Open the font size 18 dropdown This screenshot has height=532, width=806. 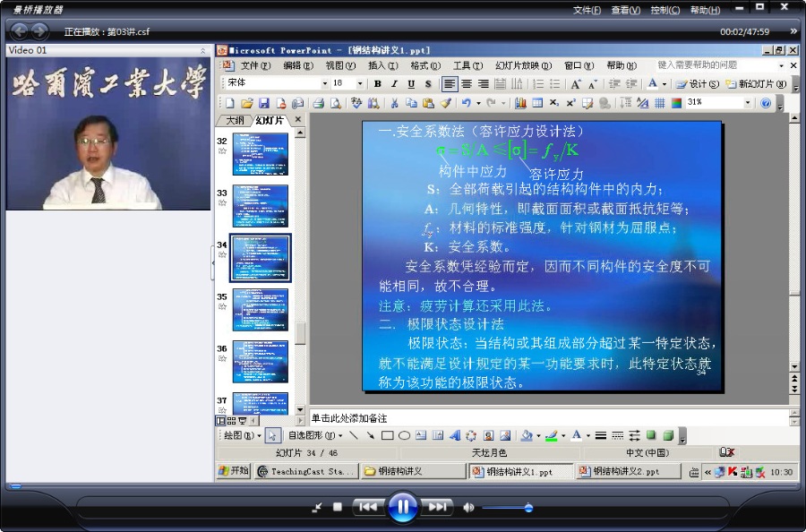tap(360, 83)
